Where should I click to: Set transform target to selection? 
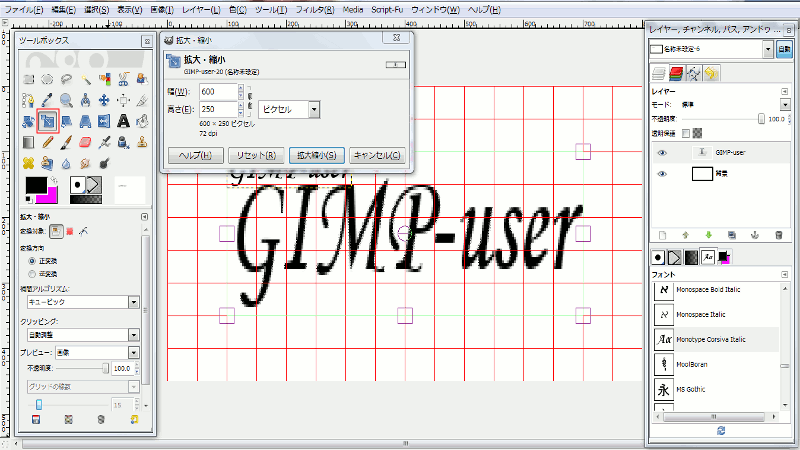click(x=70, y=232)
